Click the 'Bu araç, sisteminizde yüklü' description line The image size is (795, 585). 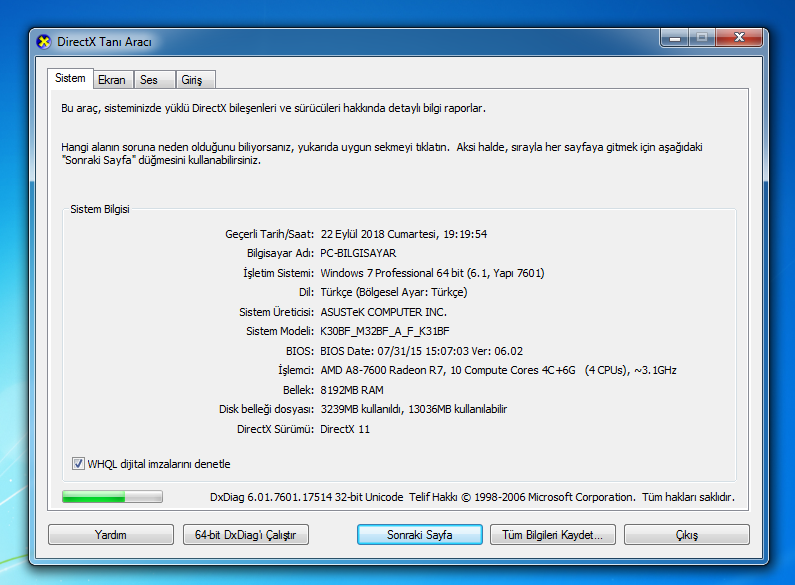tap(273, 108)
